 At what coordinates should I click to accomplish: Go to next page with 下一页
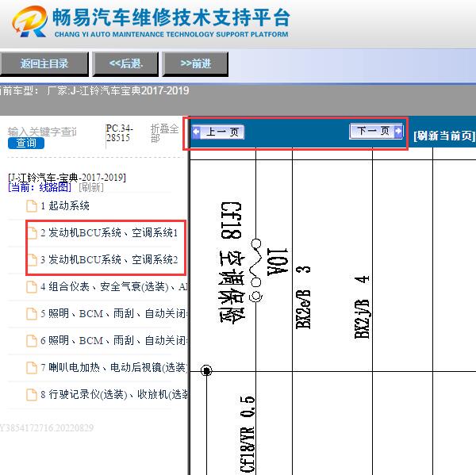tap(376, 131)
